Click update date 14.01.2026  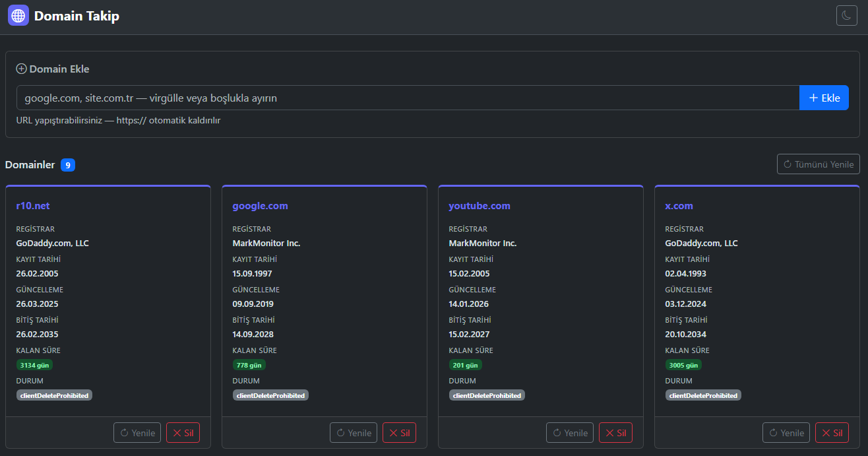point(470,304)
